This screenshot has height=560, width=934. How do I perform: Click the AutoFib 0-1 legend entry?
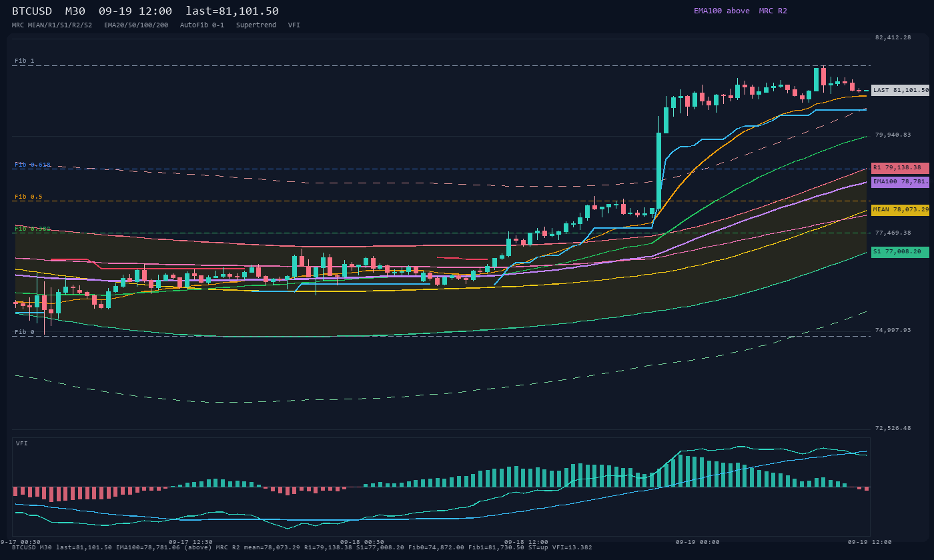202,25
